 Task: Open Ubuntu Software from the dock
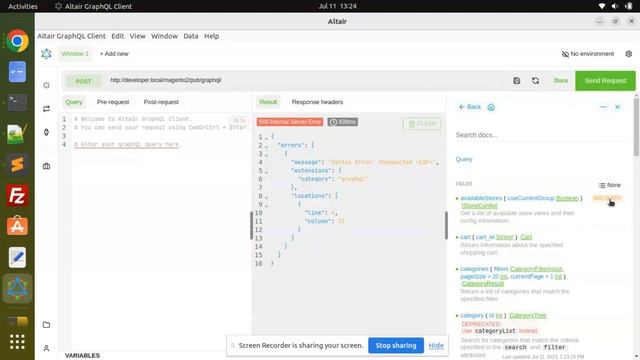pos(17,226)
